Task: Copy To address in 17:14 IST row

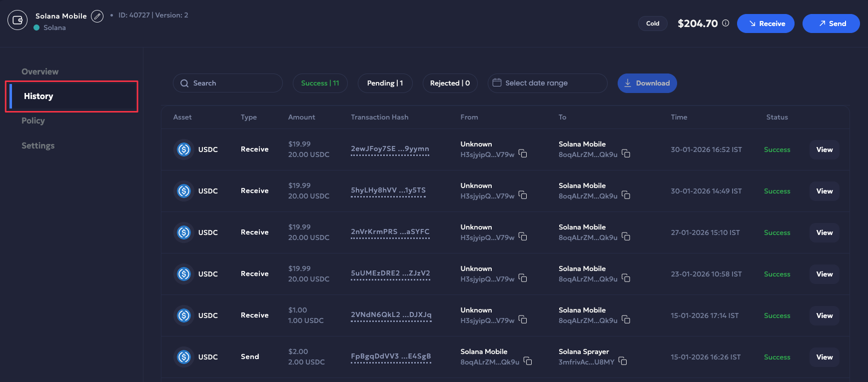Action: click(626, 319)
